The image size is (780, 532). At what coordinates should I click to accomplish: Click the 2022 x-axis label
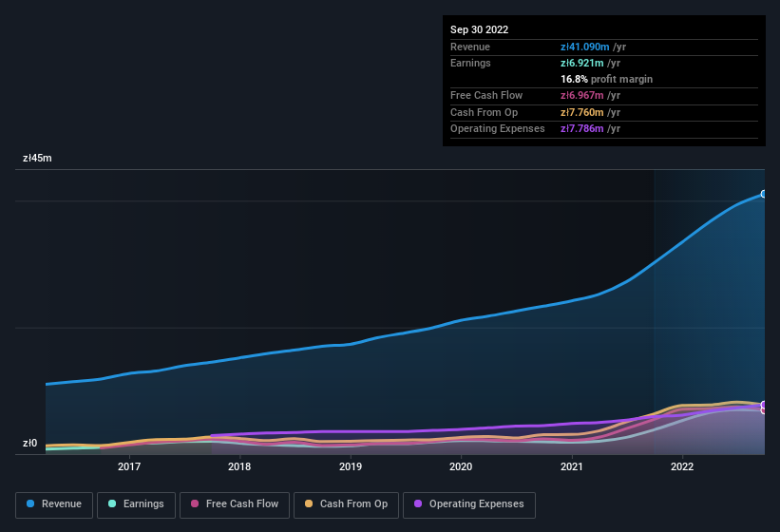(682, 466)
